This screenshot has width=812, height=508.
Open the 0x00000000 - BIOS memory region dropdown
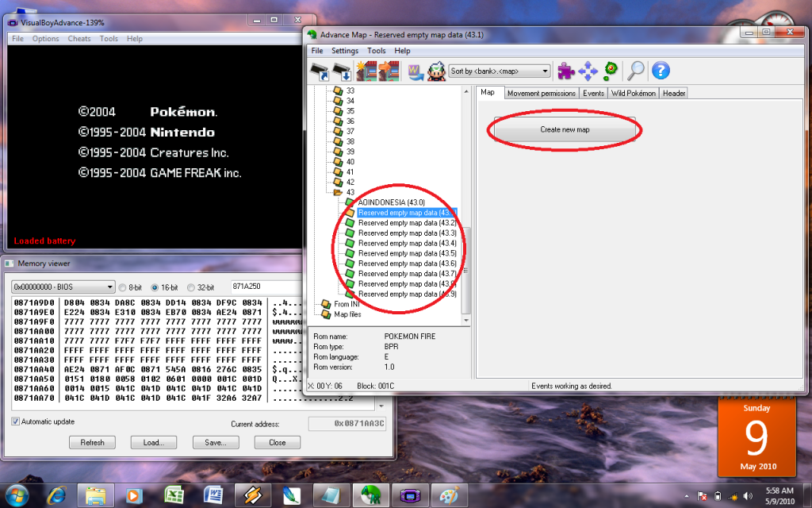tap(63, 287)
